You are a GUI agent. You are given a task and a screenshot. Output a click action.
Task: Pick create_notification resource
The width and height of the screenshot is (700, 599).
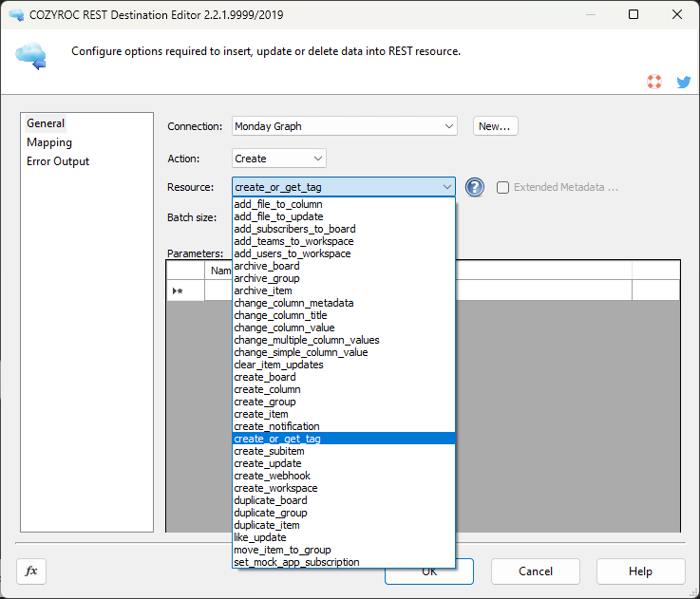click(x=344, y=427)
